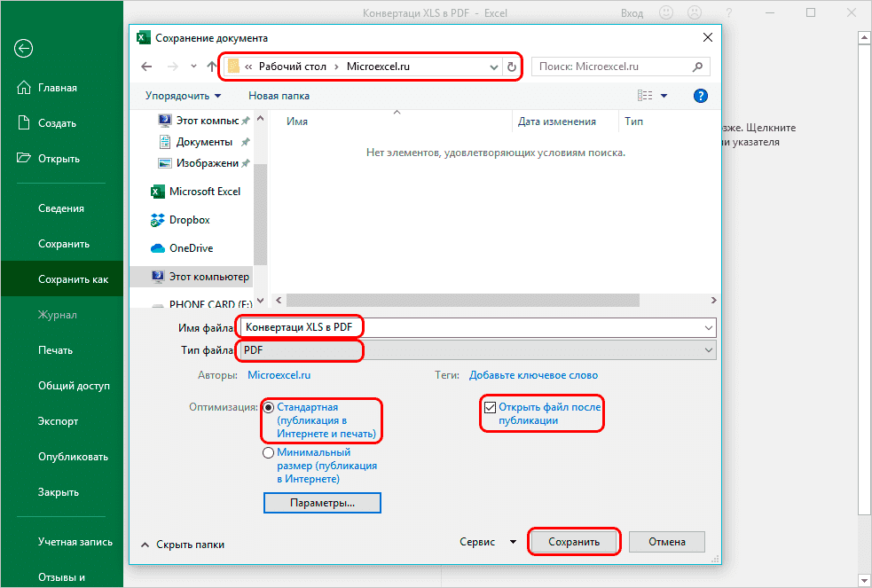872x588 pixels.
Task: Select Microsoft Excel in the sidebar
Action: click(206, 191)
